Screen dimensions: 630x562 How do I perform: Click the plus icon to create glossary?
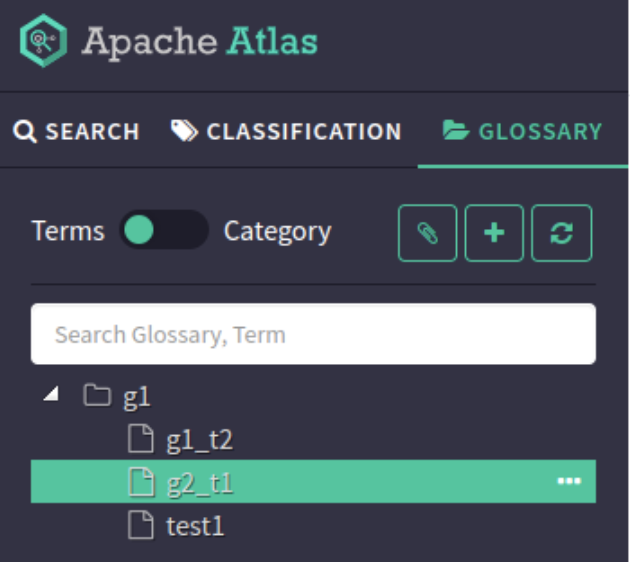coord(494,233)
